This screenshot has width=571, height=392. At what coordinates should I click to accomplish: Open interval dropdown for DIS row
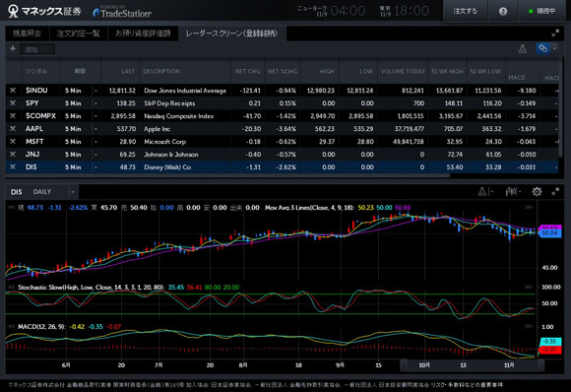click(x=95, y=167)
